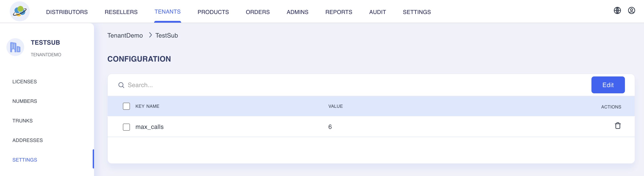Open the user account icon
The width and height of the screenshot is (644, 176).
(631, 10)
